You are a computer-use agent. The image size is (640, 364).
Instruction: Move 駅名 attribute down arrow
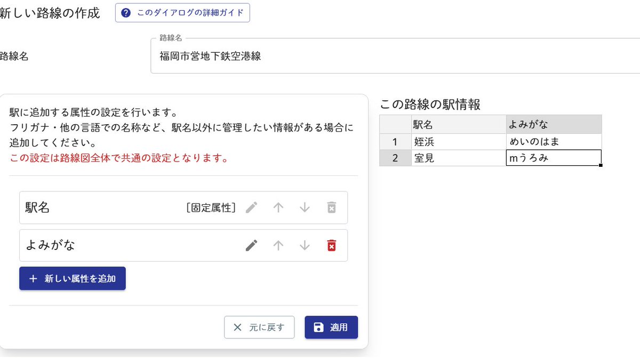pyautogui.click(x=305, y=207)
